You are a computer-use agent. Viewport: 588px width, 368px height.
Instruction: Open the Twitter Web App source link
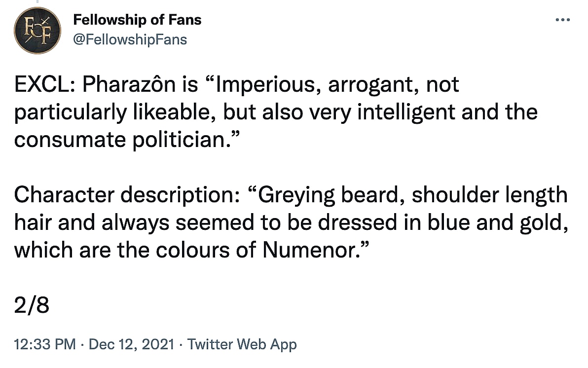click(x=242, y=344)
